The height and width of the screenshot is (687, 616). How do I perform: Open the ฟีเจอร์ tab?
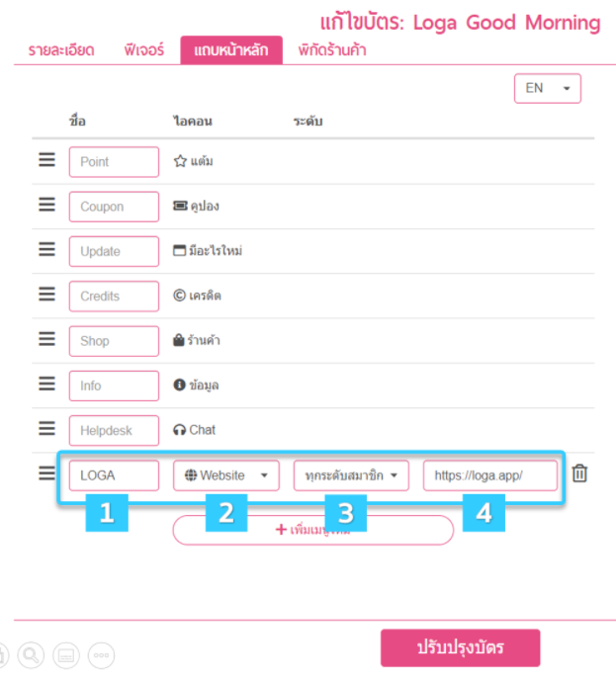tap(143, 50)
